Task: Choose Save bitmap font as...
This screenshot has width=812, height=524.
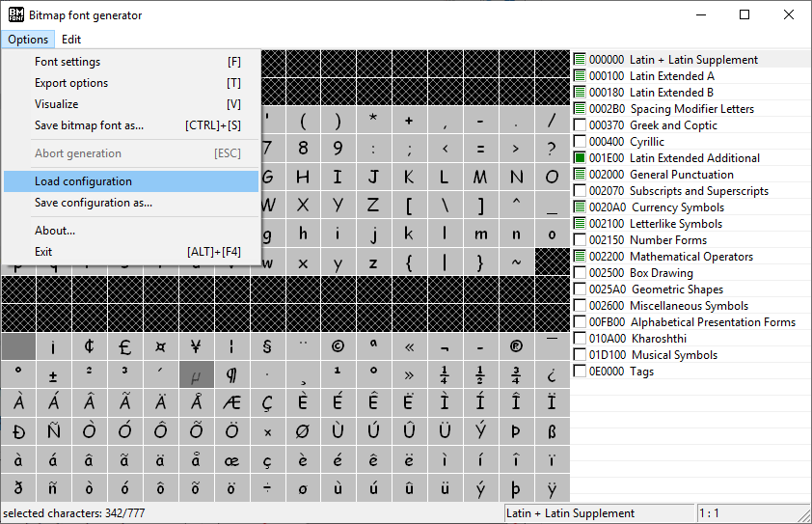Action: tap(131, 125)
